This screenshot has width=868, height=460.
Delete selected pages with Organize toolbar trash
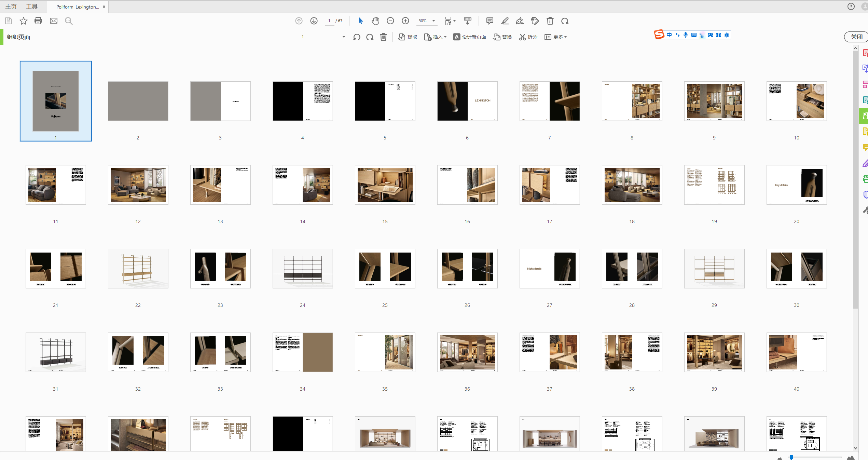pos(384,37)
